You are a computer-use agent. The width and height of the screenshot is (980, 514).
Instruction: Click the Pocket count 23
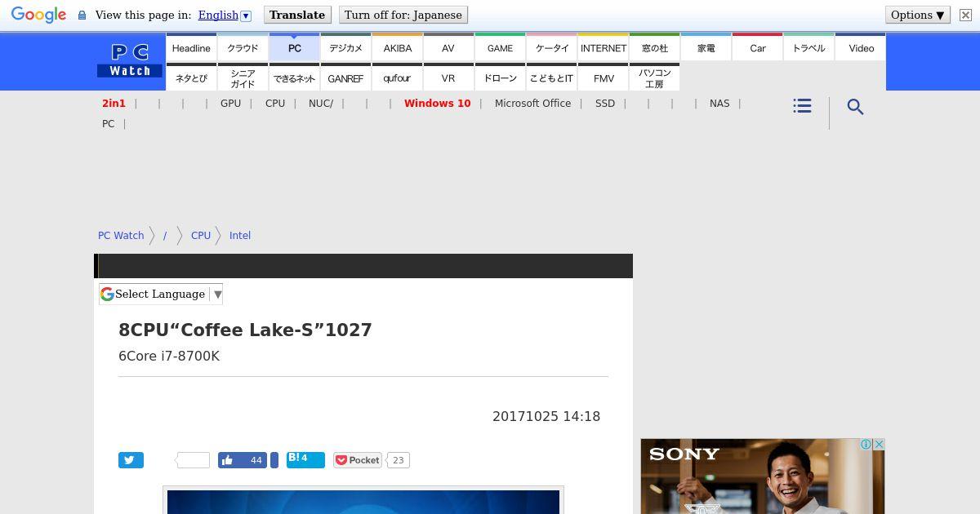point(398,460)
